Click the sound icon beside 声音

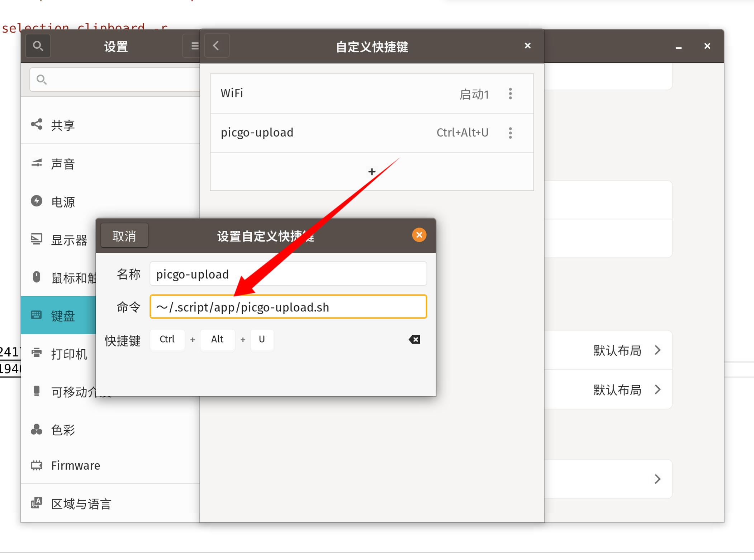(37, 163)
